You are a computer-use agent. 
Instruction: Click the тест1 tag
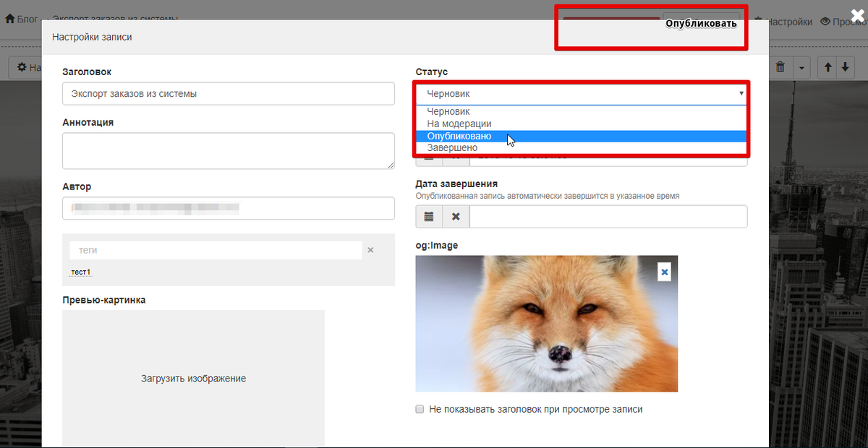click(80, 272)
